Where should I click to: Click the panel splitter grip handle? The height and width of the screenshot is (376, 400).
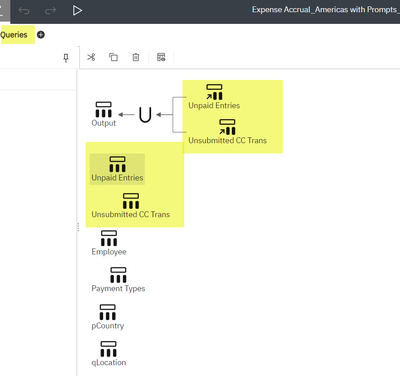tap(78, 227)
